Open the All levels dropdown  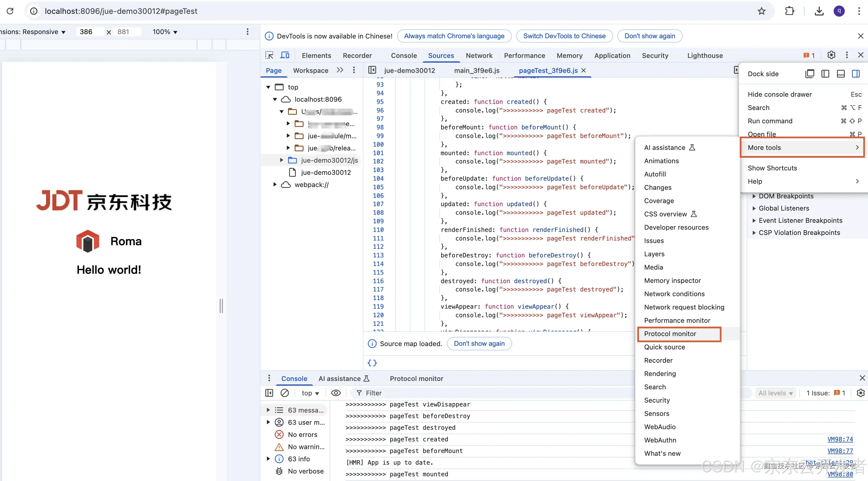(775, 393)
